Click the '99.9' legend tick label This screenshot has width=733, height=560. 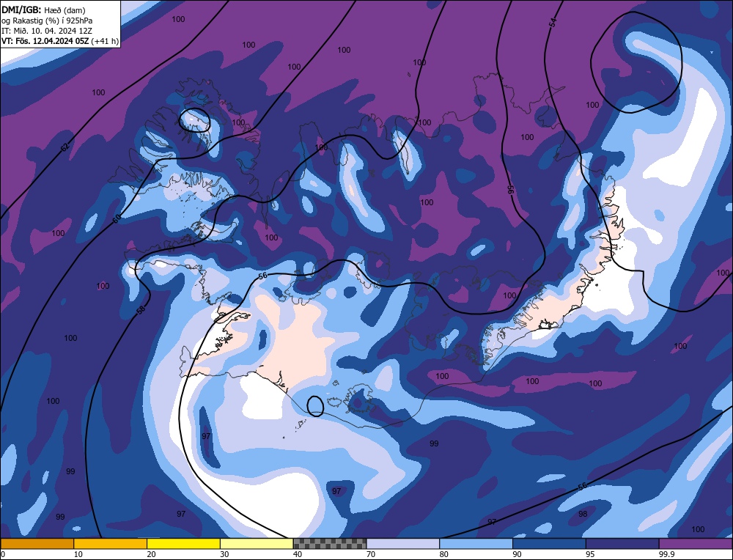point(667,554)
